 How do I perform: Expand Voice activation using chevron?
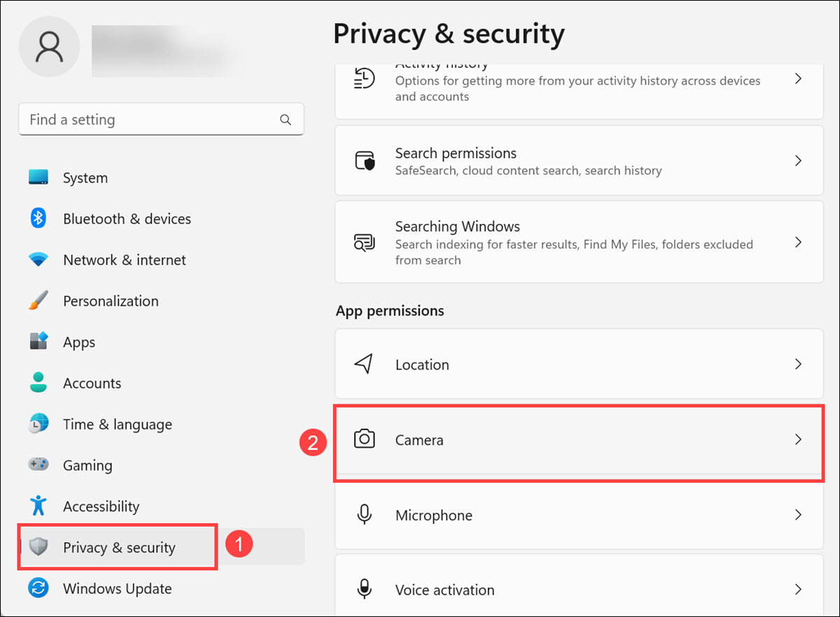coord(798,589)
